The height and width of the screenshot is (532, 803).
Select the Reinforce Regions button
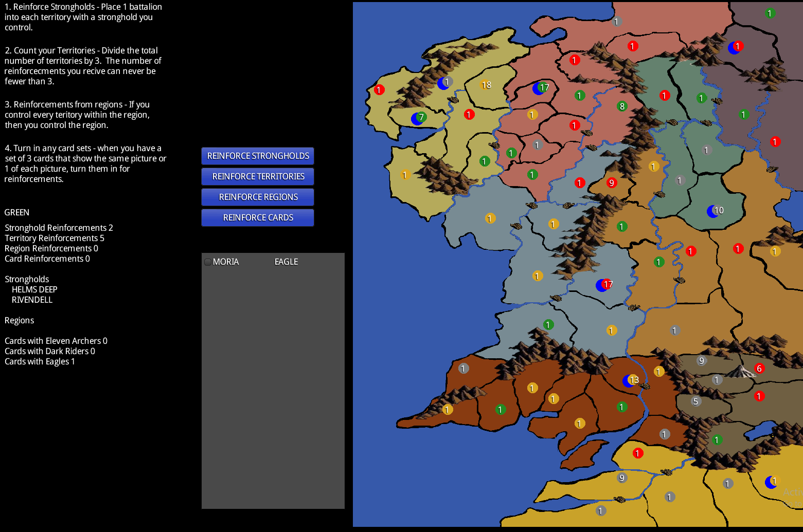point(258,197)
